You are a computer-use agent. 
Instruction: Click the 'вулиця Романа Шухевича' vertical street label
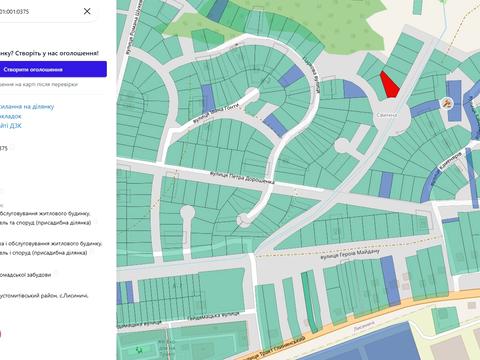click(x=134, y=27)
